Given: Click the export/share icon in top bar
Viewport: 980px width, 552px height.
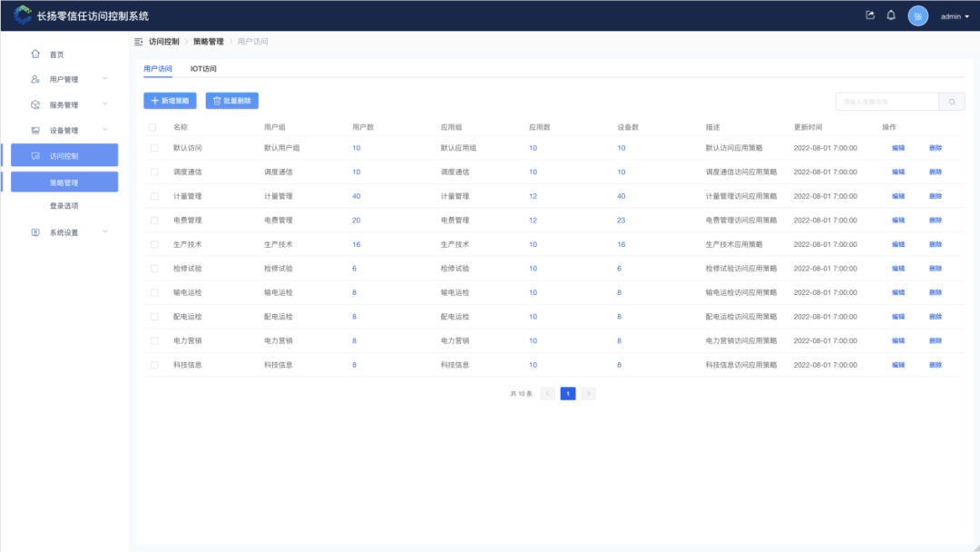Looking at the screenshot, I should pos(870,15).
